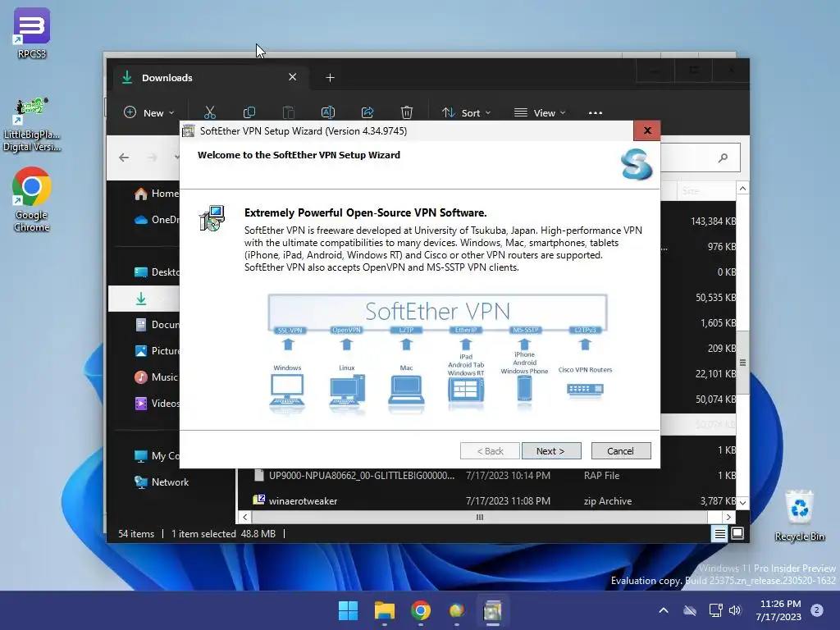Select Downloads folder in Explorer sidebar
The image size is (840, 630).
(x=144, y=299)
